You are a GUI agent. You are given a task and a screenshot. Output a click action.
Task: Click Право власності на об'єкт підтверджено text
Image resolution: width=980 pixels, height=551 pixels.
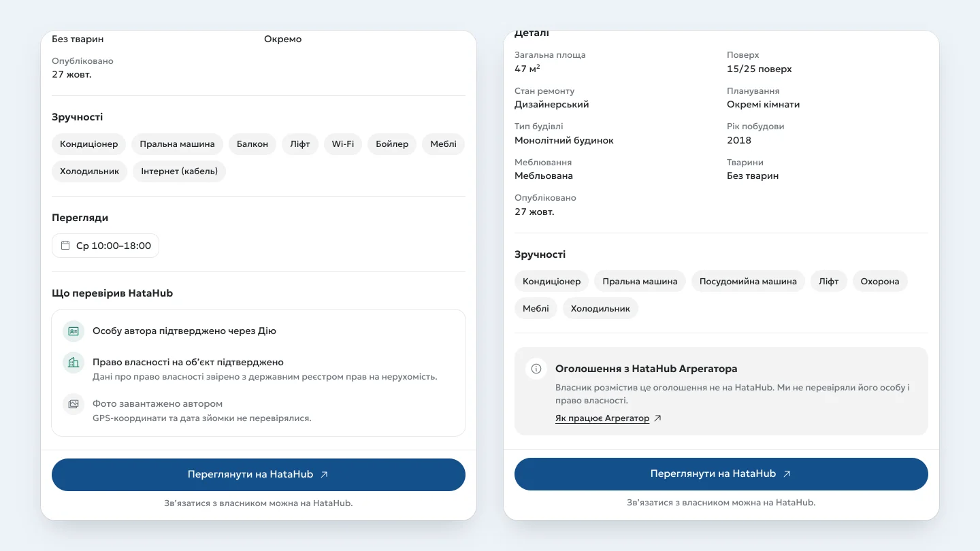(188, 363)
